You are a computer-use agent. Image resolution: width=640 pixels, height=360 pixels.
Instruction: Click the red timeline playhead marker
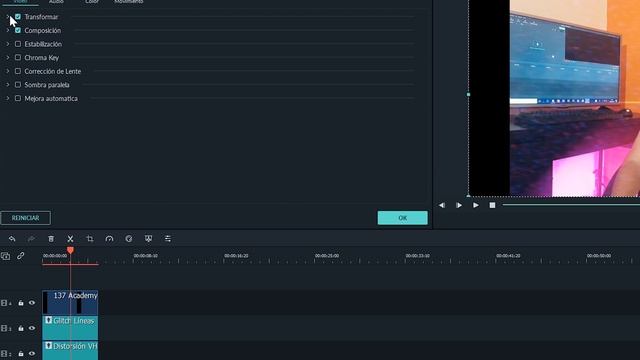click(70, 250)
